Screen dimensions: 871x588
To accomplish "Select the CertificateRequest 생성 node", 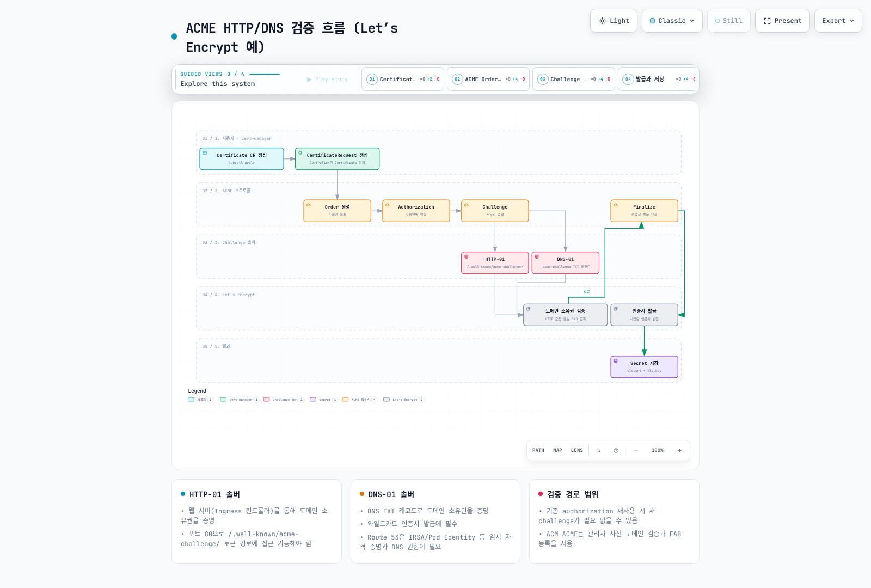I will pyautogui.click(x=337, y=158).
